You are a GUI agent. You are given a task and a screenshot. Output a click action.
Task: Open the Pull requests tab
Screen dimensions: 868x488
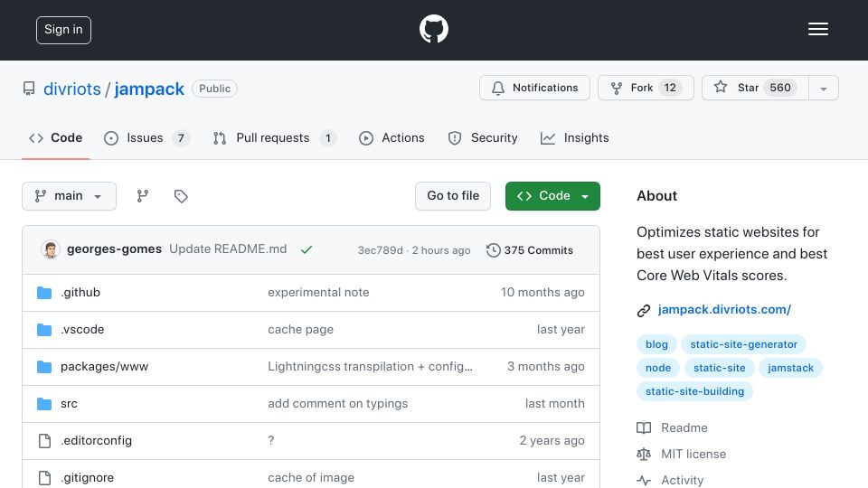[275, 137]
